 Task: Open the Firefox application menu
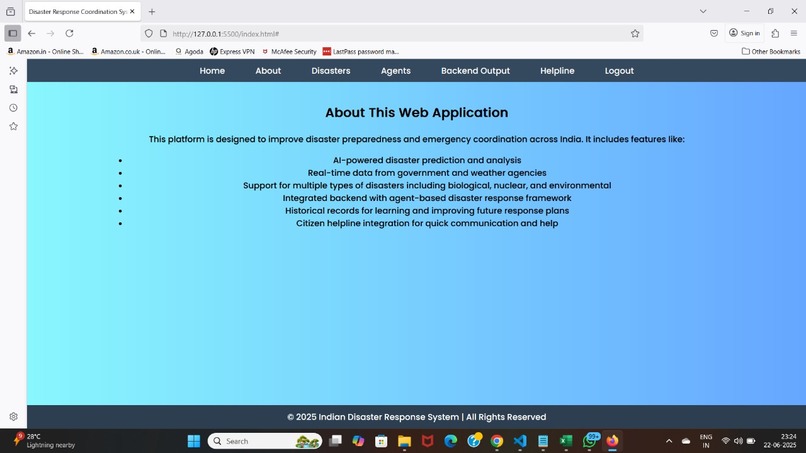(794, 33)
